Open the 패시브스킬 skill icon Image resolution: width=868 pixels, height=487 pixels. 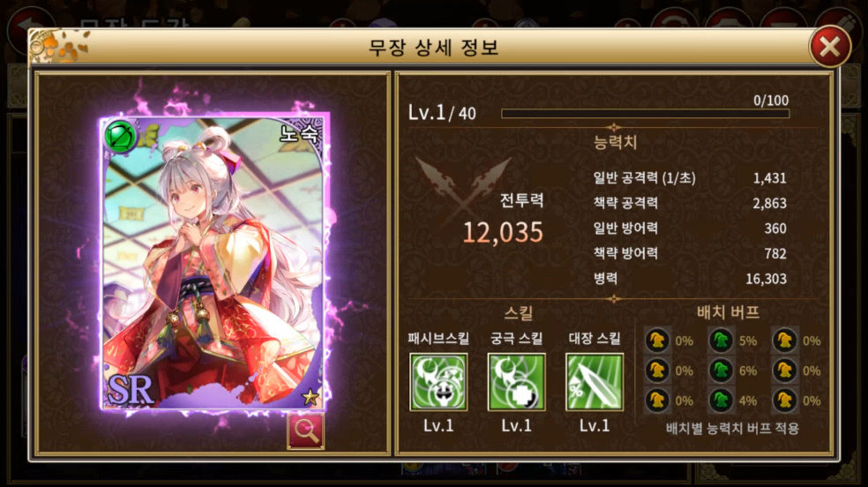pos(438,382)
